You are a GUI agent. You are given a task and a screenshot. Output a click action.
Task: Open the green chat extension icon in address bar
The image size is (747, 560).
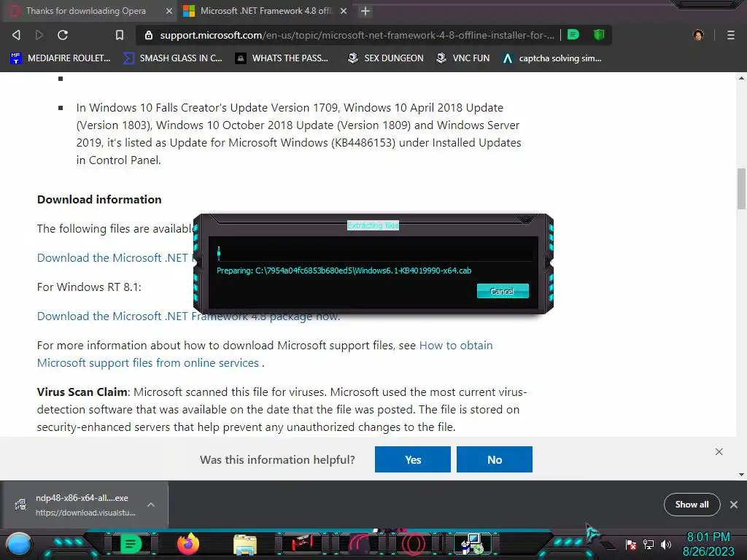tap(573, 35)
